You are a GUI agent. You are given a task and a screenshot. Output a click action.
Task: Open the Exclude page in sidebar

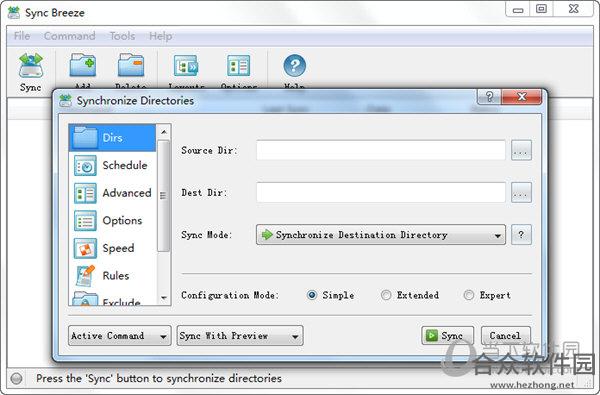tap(112, 299)
